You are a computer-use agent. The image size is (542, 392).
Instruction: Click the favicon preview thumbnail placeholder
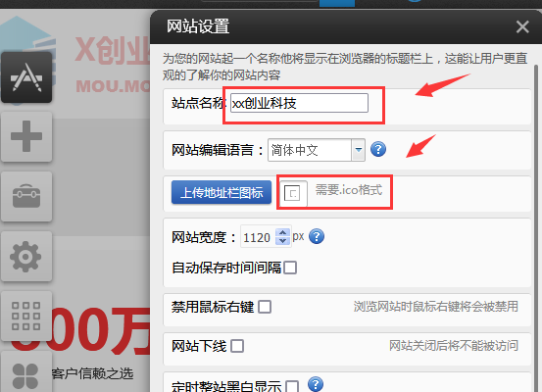coord(293,192)
